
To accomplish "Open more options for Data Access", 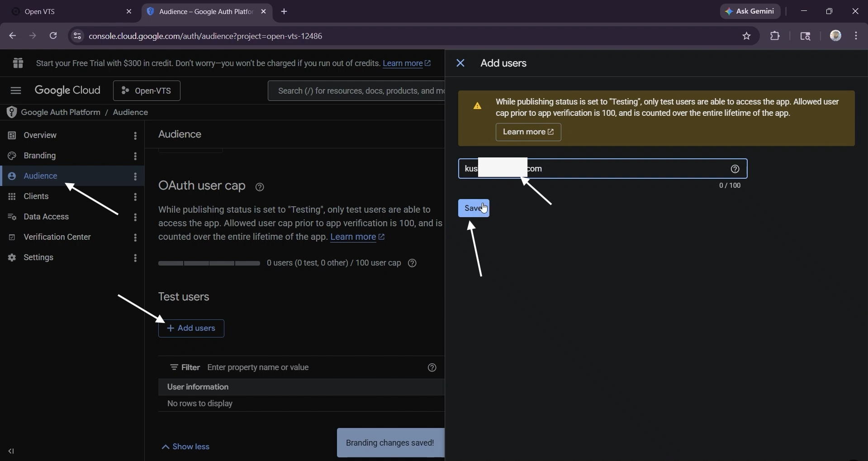I will pos(135,217).
